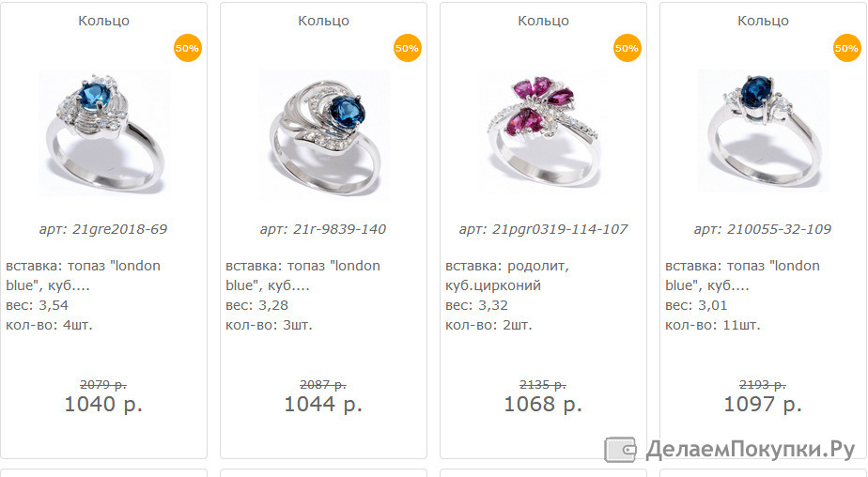Click the 50% badge on ring 21gre2018-69
The width and height of the screenshot is (868, 477).
click(x=188, y=48)
